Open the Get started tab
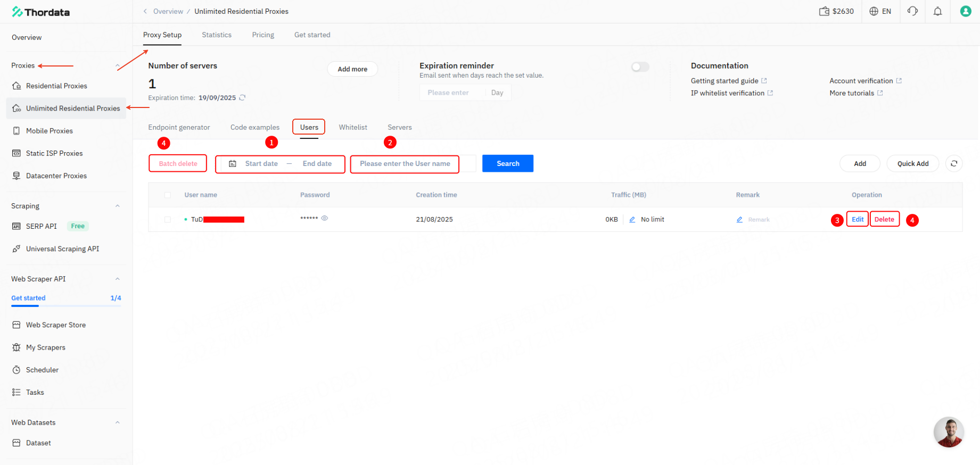The height and width of the screenshot is (465, 980). click(312, 35)
